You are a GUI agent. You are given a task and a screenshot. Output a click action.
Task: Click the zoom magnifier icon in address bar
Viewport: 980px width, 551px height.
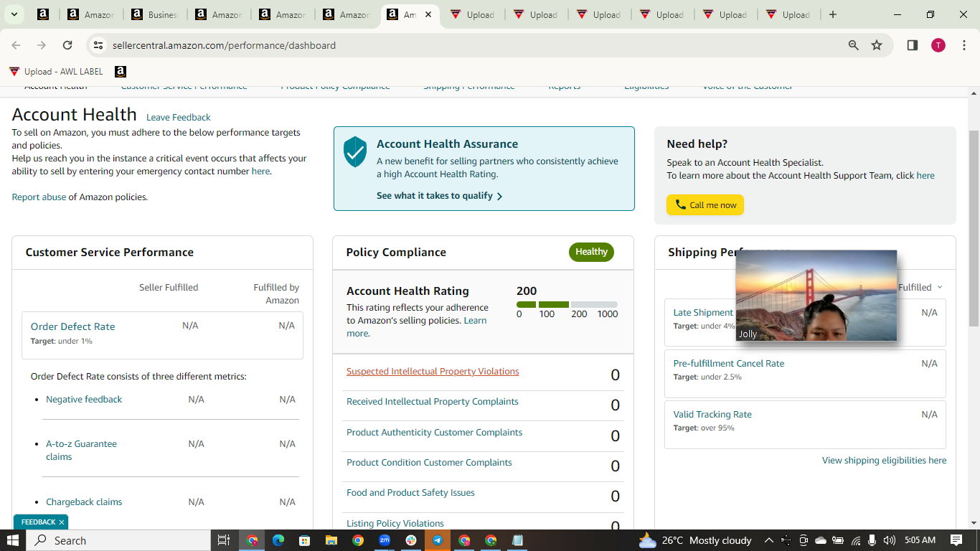pyautogui.click(x=854, y=45)
